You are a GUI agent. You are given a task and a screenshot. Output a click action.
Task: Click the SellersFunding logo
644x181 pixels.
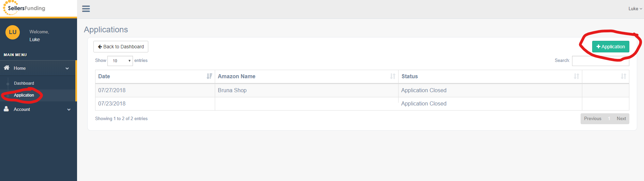tap(24, 8)
